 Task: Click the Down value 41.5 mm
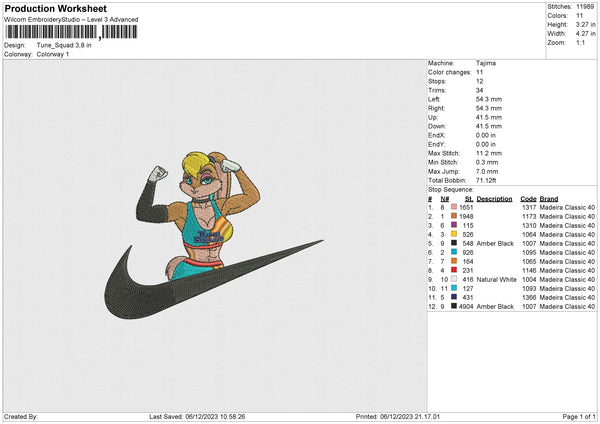489,126
